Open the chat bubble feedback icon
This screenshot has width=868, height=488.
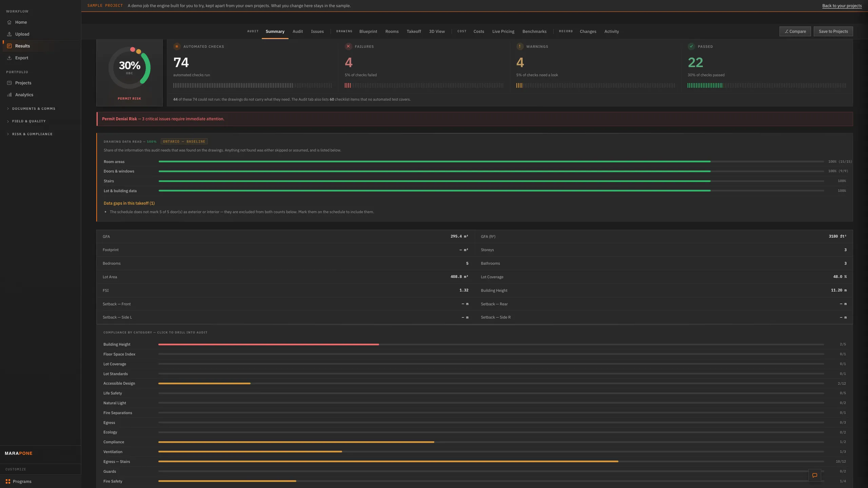pos(815,475)
